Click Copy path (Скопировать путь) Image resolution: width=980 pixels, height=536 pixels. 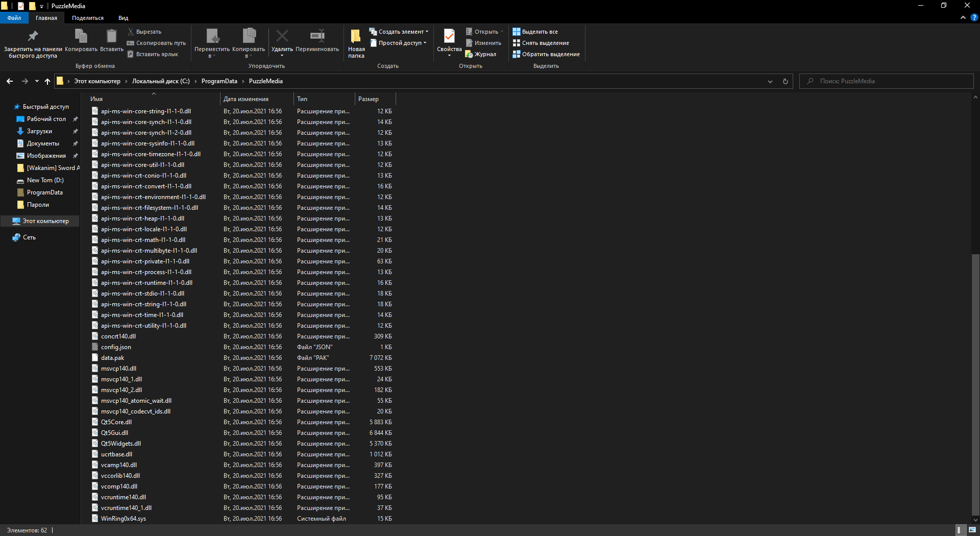click(x=156, y=43)
